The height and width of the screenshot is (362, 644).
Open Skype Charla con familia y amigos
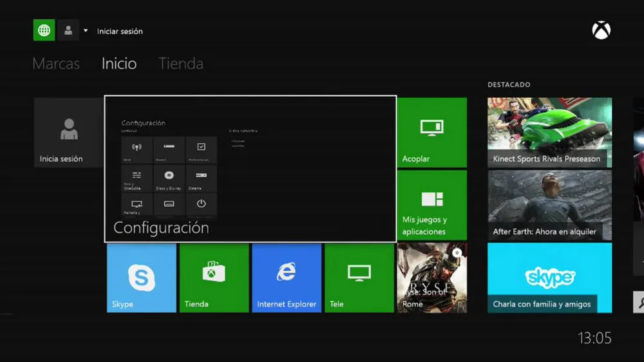click(549, 278)
